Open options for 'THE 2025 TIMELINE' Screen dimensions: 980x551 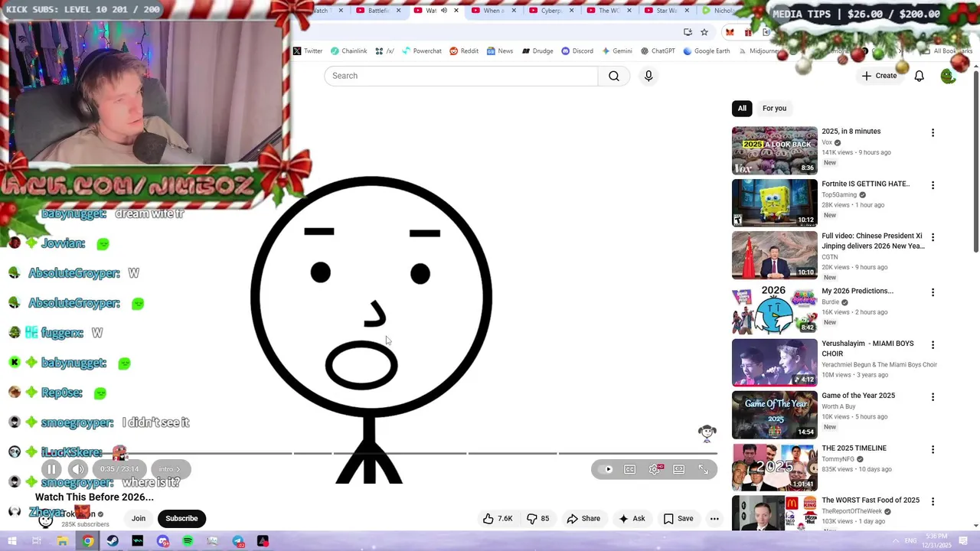click(933, 449)
